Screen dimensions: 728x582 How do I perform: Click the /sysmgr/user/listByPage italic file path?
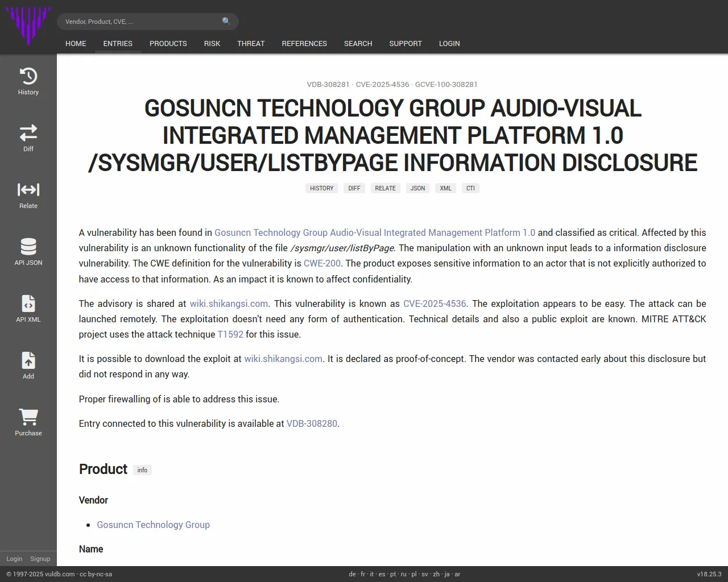click(342, 248)
